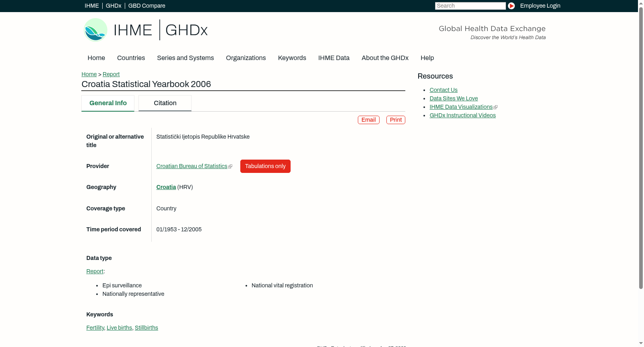Open IHME Data Visualizations link
The image size is (644, 347).
click(x=461, y=107)
